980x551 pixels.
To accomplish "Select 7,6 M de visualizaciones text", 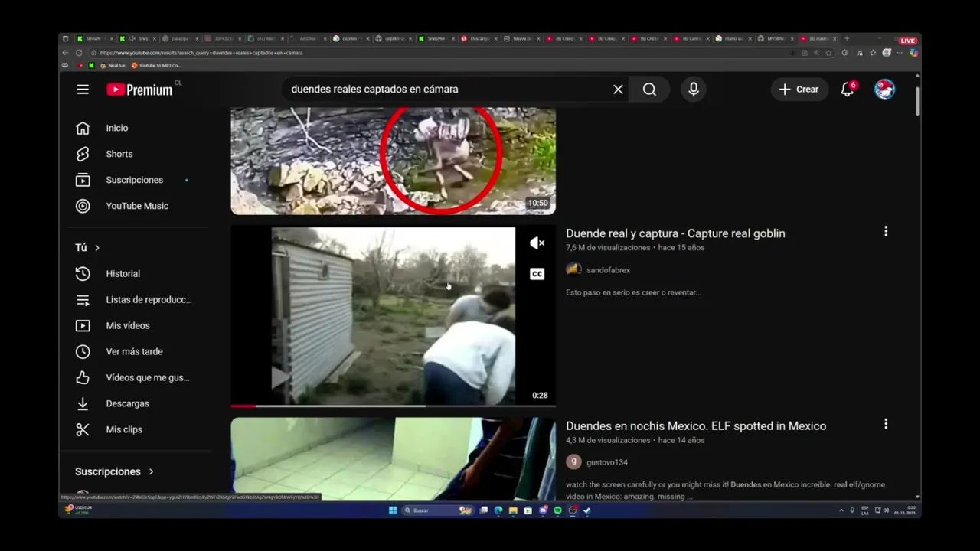I will point(608,248).
